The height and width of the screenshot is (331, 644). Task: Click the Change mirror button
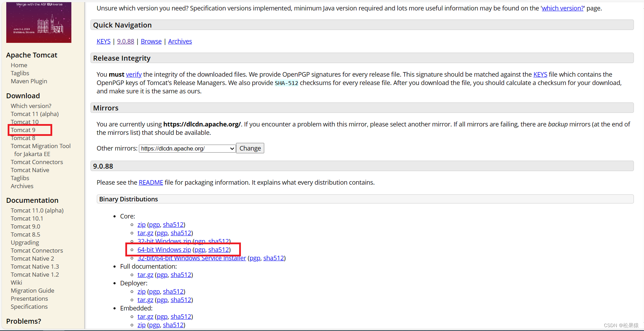[250, 148]
